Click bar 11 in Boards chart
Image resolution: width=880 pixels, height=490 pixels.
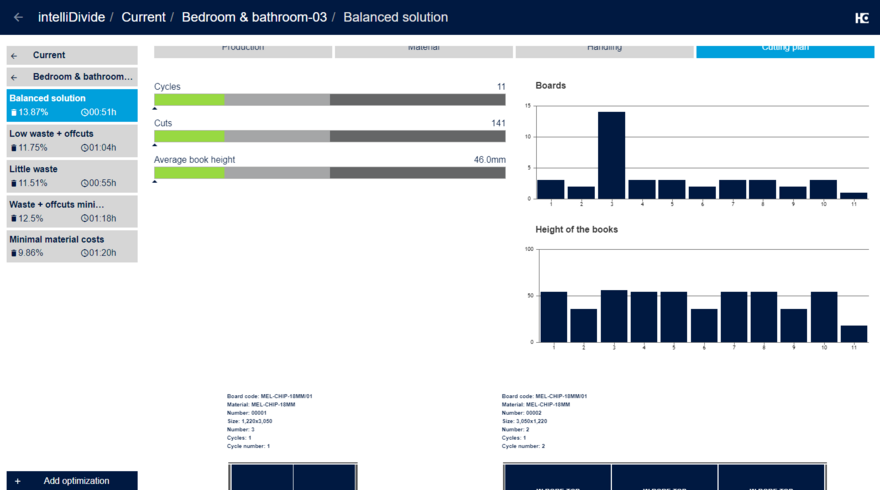(854, 195)
